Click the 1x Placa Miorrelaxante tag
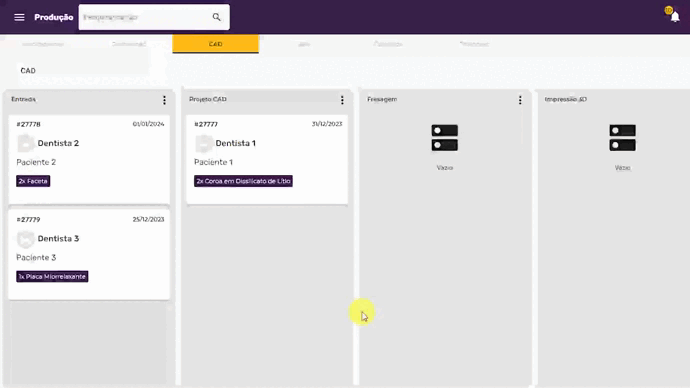This screenshot has height=388, width=690. pos(52,276)
